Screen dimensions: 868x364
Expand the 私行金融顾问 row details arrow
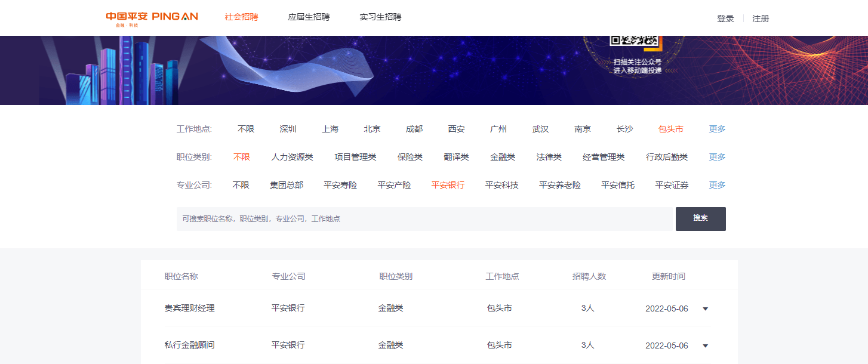(x=706, y=346)
